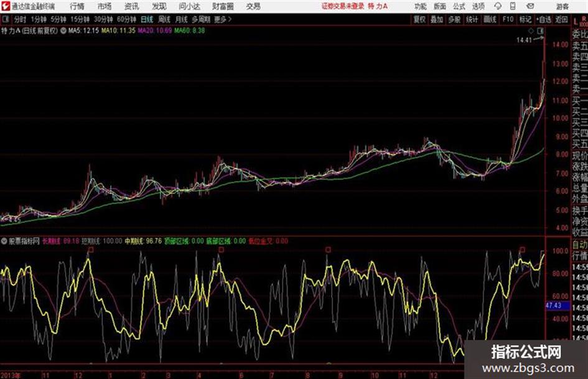Select the 月线 period tab
Viewport: 588px width, 379px height.
182,19
